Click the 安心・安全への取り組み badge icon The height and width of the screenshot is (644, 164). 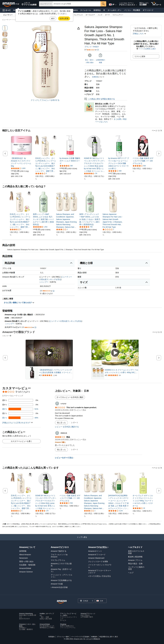click(90, 55)
